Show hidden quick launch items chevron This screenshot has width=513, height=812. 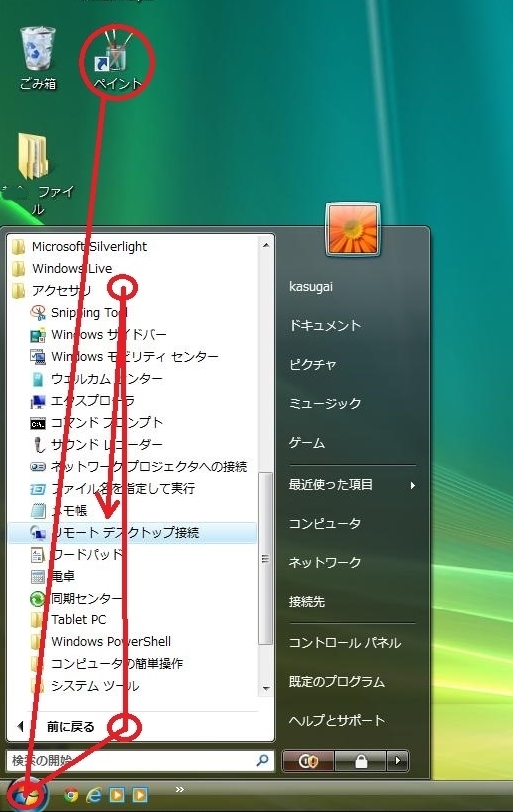tap(180, 789)
